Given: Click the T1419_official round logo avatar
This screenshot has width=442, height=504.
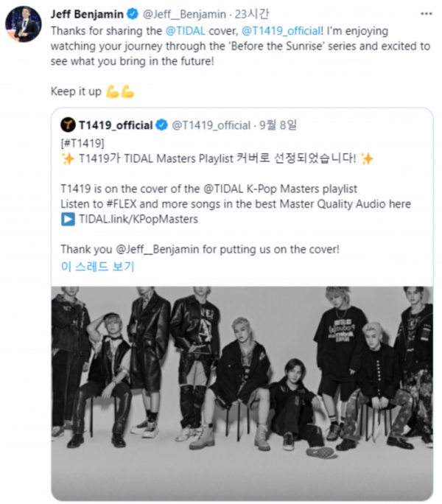Looking at the screenshot, I should coord(68,125).
